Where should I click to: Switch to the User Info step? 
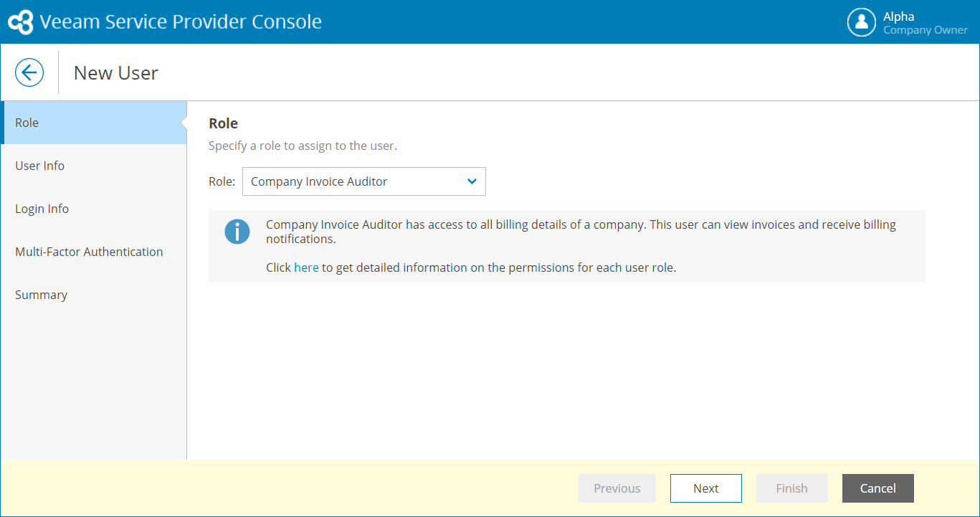click(x=40, y=166)
